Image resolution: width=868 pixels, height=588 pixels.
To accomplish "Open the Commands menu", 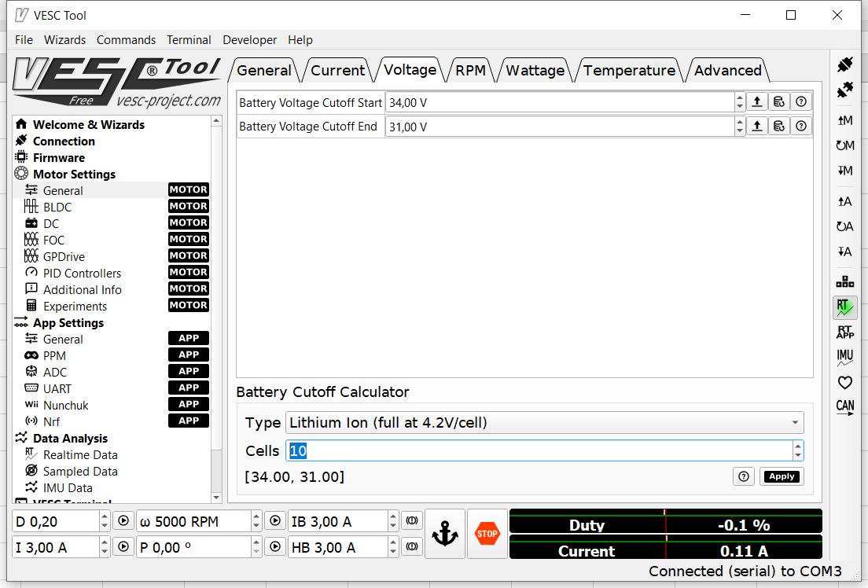I will [127, 40].
